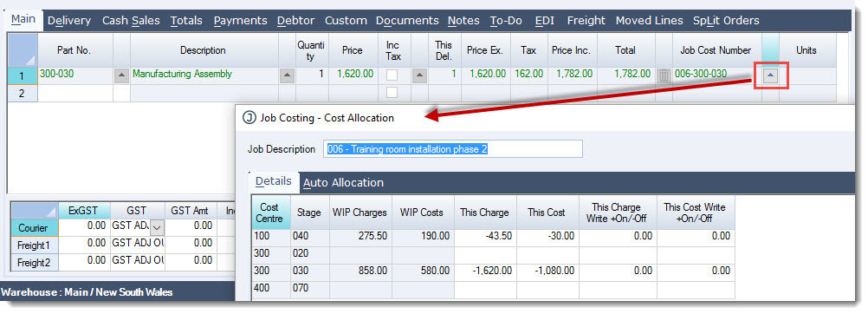Open the Cash Sales tab
The image size is (868, 314).
pos(131,21)
